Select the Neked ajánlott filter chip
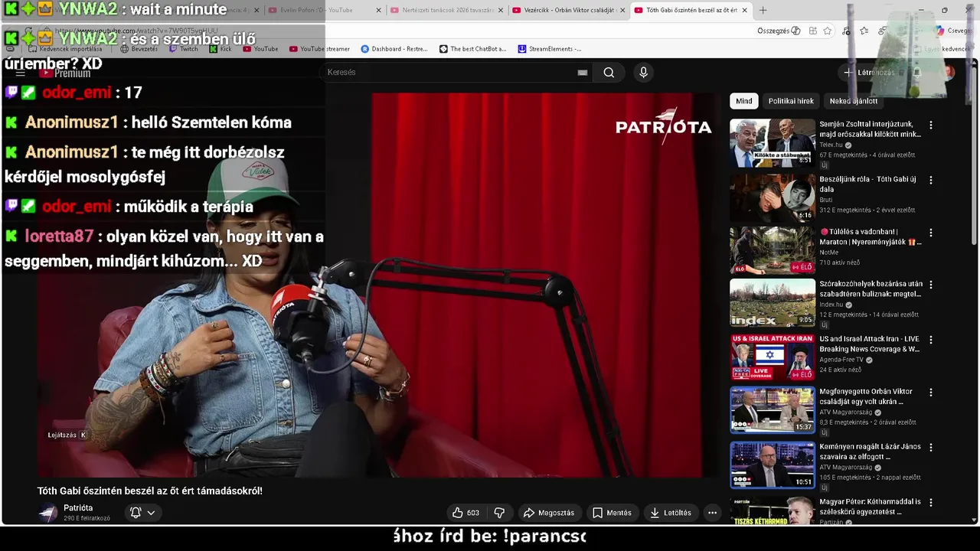This screenshot has height=551, width=980. click(853, 101)
